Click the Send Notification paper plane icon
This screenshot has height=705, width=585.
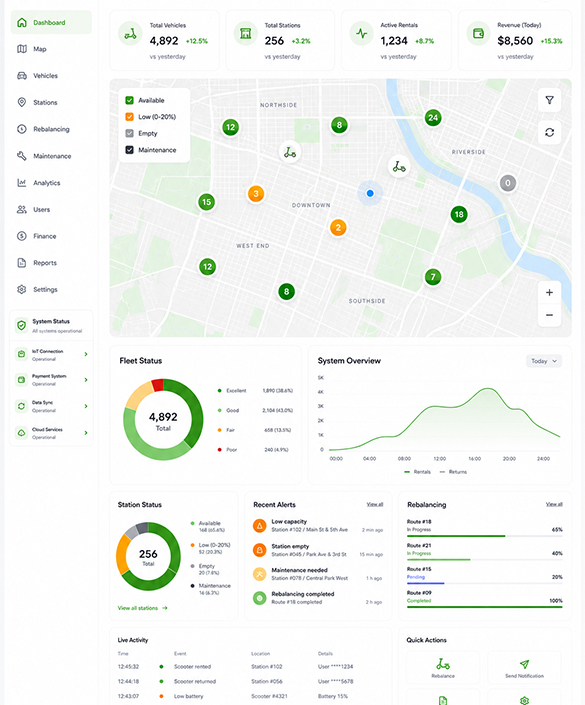(x=524, y=664)
